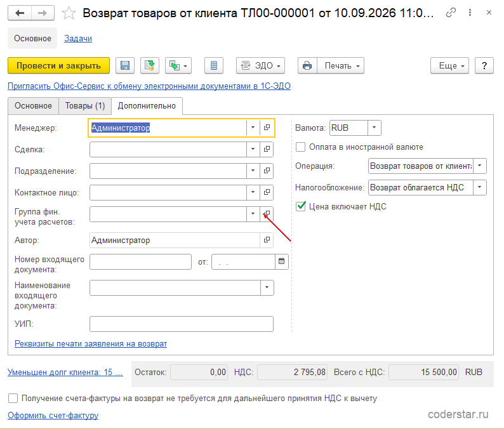Add document to favorites with star icon

pyautogui.click(x=69, y=13)
